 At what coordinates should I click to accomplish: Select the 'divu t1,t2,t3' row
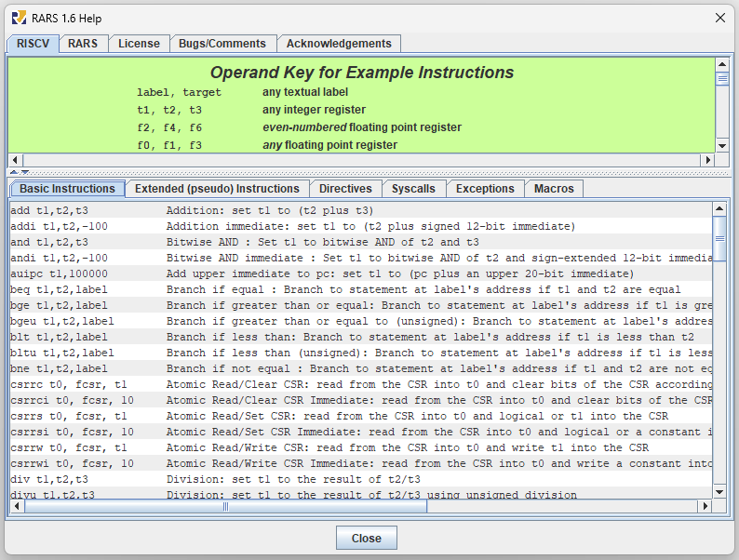coord(361,494)
